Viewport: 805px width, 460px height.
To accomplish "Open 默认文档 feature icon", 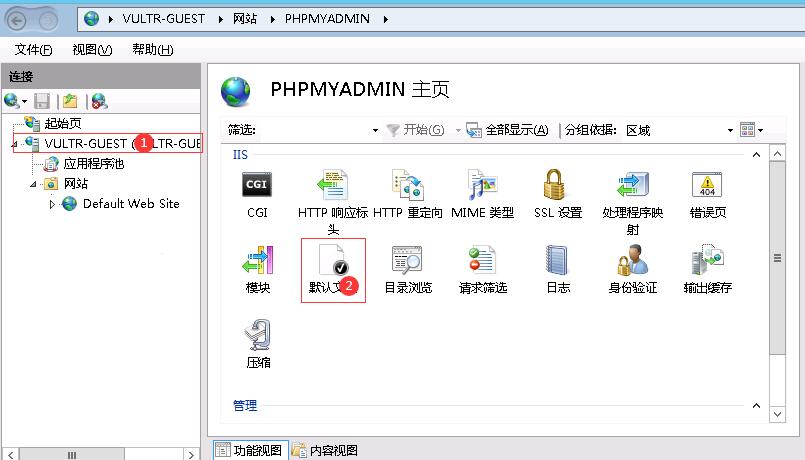I will [333, 260].
